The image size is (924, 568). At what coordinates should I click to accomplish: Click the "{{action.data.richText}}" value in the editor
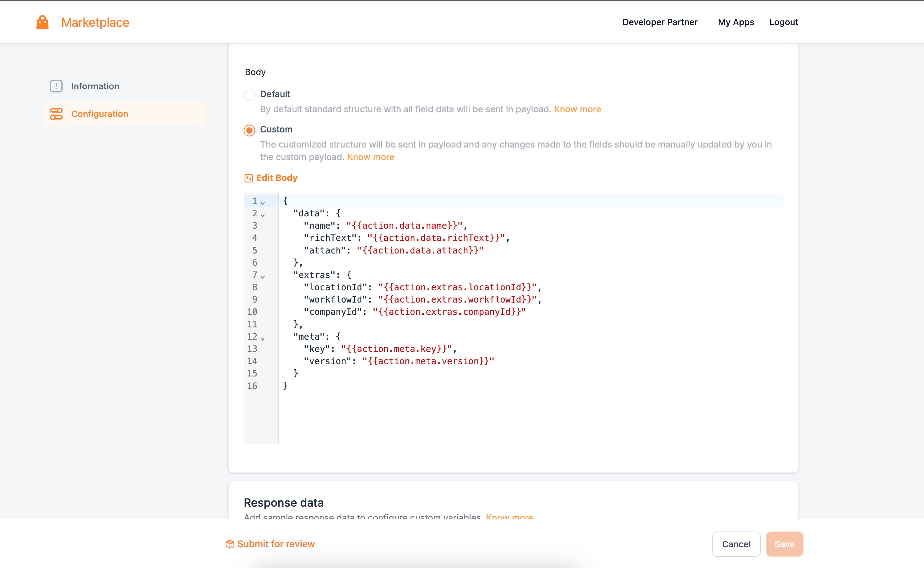click(436, 238)
